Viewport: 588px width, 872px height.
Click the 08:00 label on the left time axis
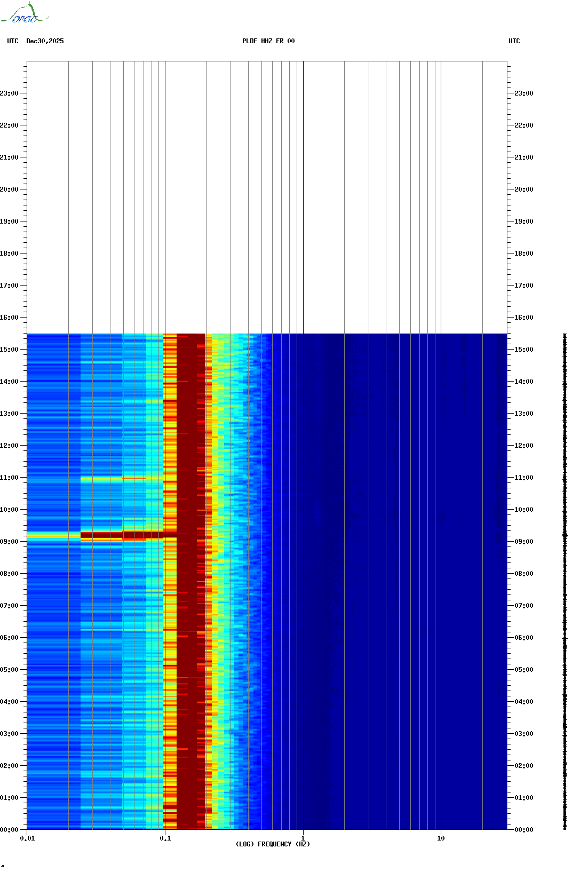pyautogui.click(x=9, y=574)
